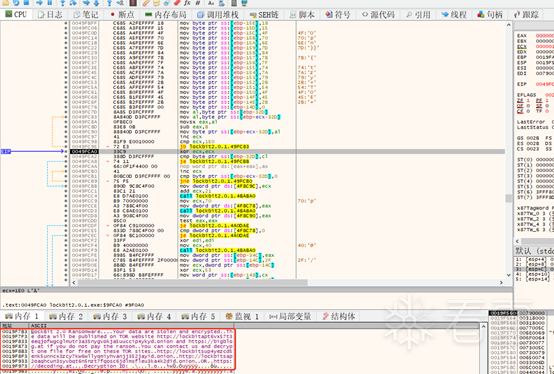Click the registers panel left scroll arrow
The width and height of the screenshot is (554, 374).
pyautogui.click(x=517, y=241)
